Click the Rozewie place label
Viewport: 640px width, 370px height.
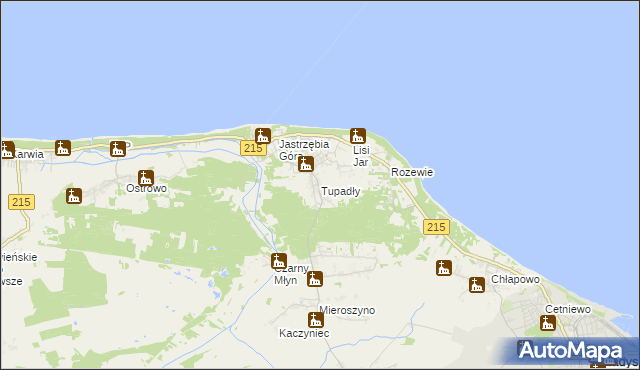412,172
